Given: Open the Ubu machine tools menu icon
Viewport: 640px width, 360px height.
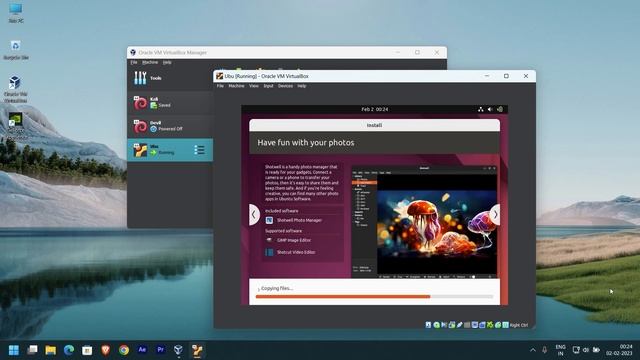Looking at the screenshot, I should (199, 150).
